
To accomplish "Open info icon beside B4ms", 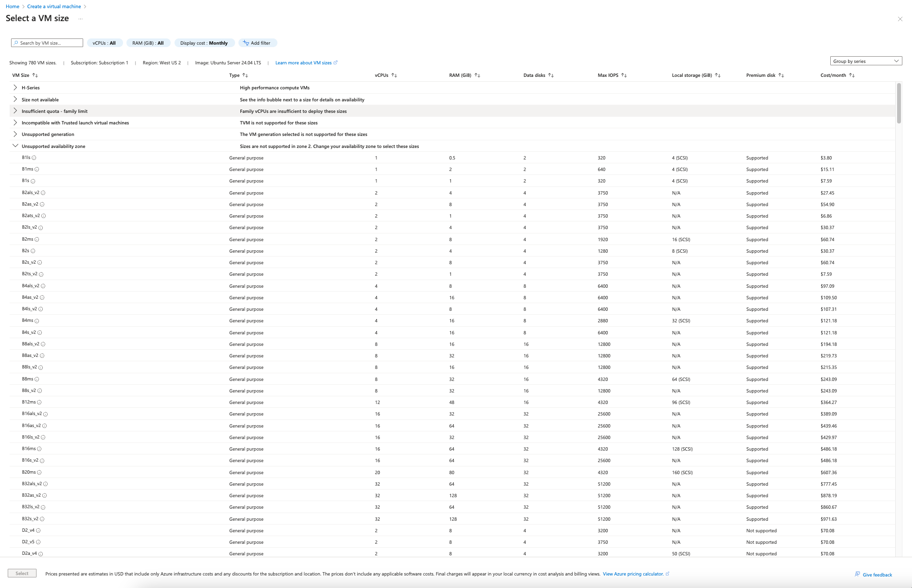I will pyautogui.click(x=37, y=321).
